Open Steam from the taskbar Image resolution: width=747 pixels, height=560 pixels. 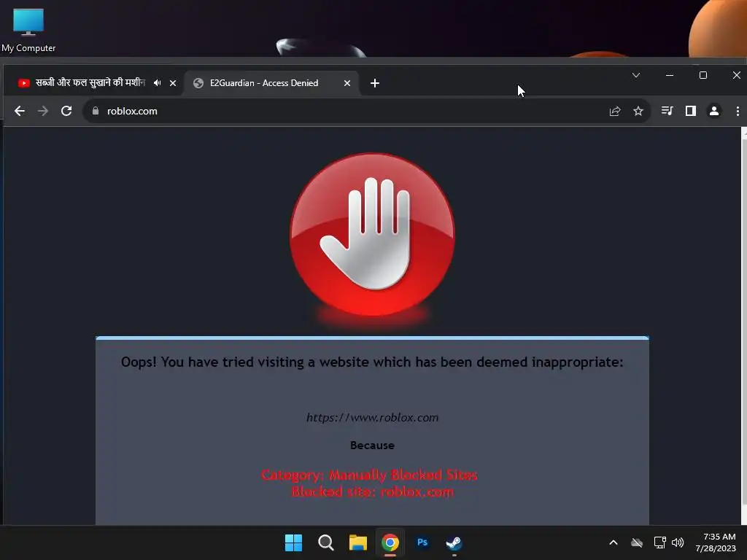pyautogui.click(x=454, y=542)
